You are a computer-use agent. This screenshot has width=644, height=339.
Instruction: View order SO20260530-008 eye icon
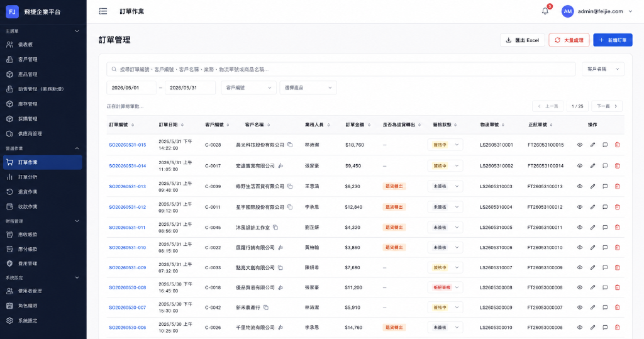coord(579,287)
